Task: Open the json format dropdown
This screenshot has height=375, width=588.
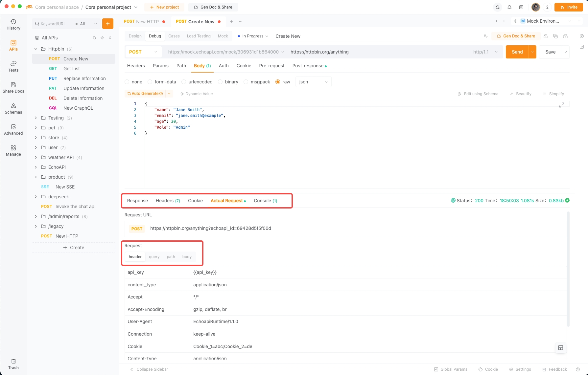Action: 314,82
